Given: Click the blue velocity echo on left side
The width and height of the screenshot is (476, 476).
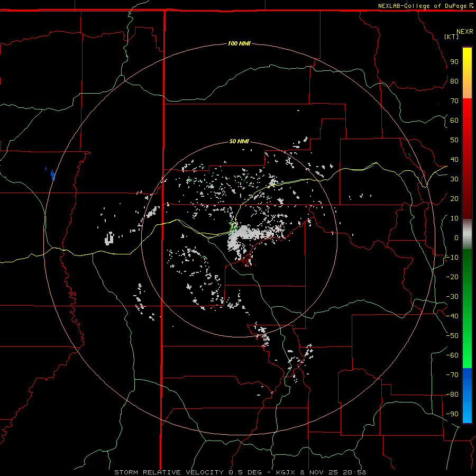Looking at the screenshot, I should click(53, 175).
